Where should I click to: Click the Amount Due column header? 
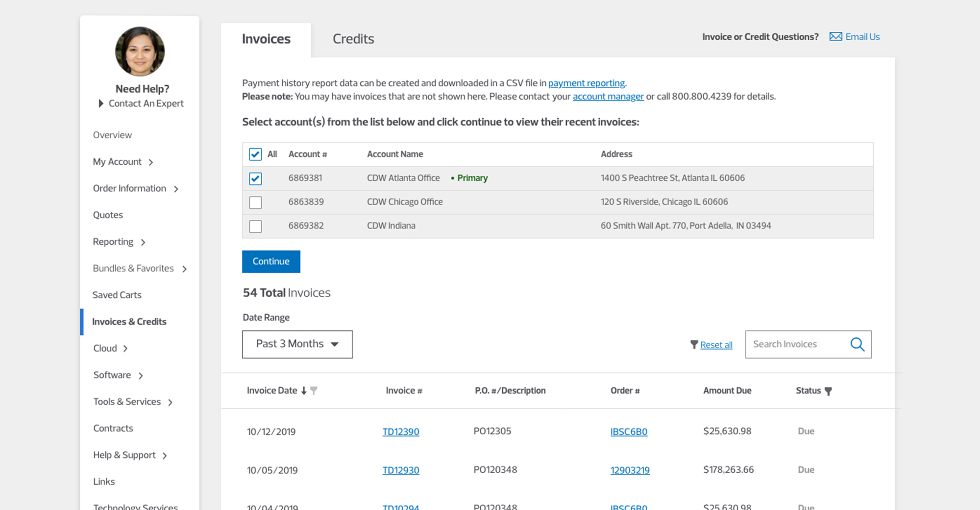[x=727, y=391]
